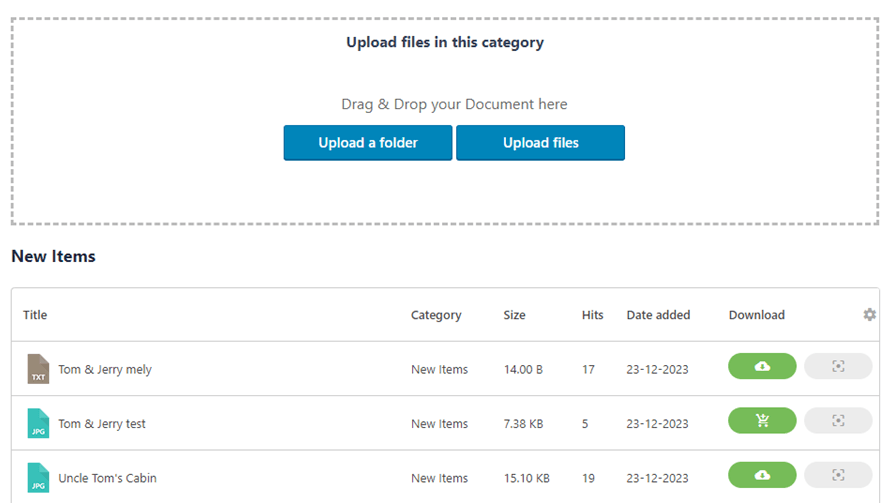The image size is (892, 503).
Task: Open the Tom & Jerry mely title
Action: pos(105,370)
